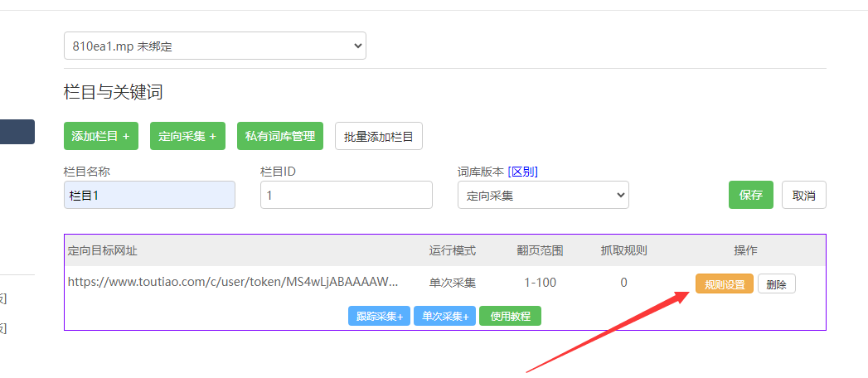Click the 定向采集 + button
This screenshot has height=378, width=868.
pyautogui.click(x=187, y=136)
